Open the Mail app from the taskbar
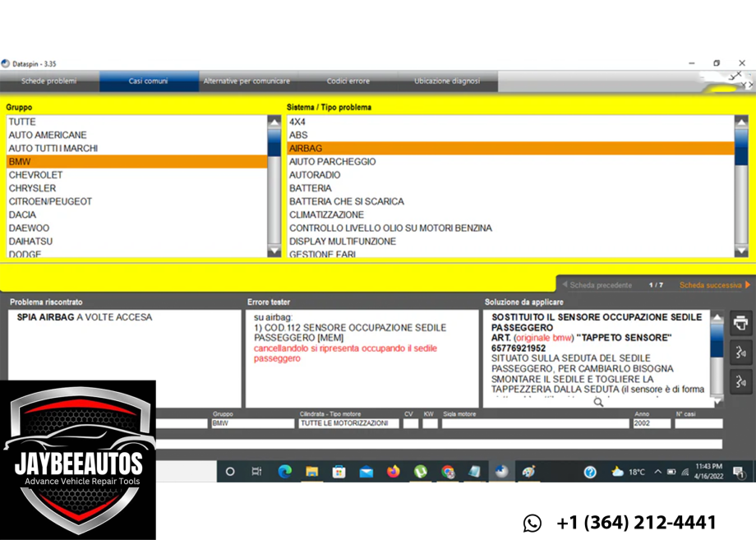This screenshot has height=540, width=756. pyautogui.click(x=366, y=472)
